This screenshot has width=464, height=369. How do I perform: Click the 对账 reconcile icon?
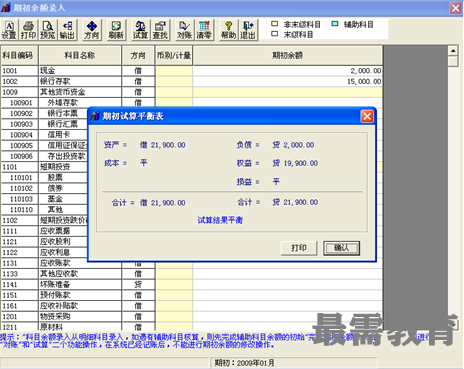click(x=184, y=30)
